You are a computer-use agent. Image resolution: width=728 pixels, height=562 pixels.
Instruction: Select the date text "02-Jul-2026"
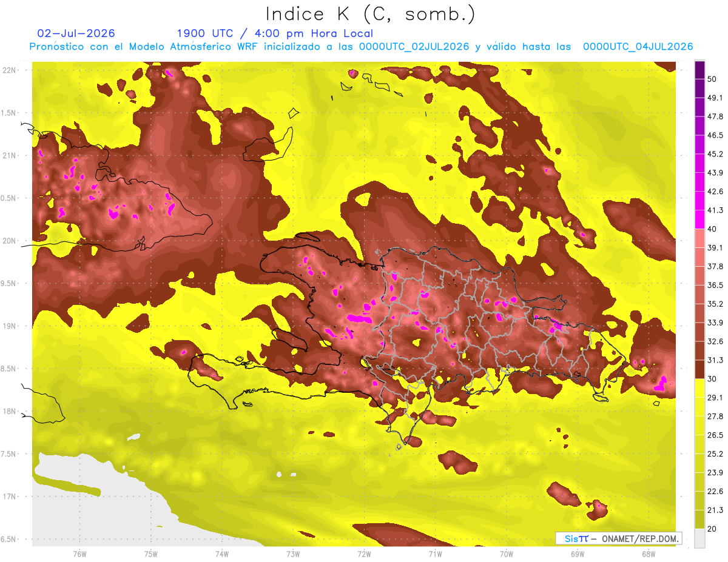[76, 33]
